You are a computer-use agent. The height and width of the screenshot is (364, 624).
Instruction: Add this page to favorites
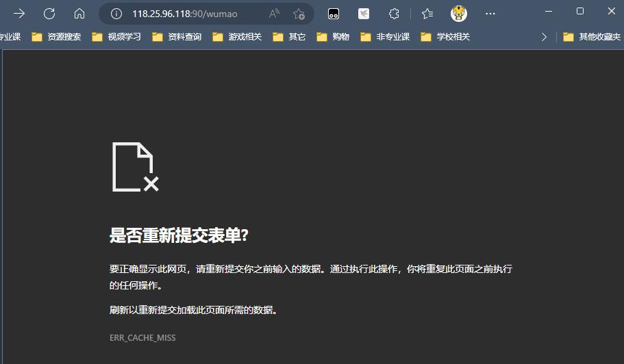coord(299,14)
